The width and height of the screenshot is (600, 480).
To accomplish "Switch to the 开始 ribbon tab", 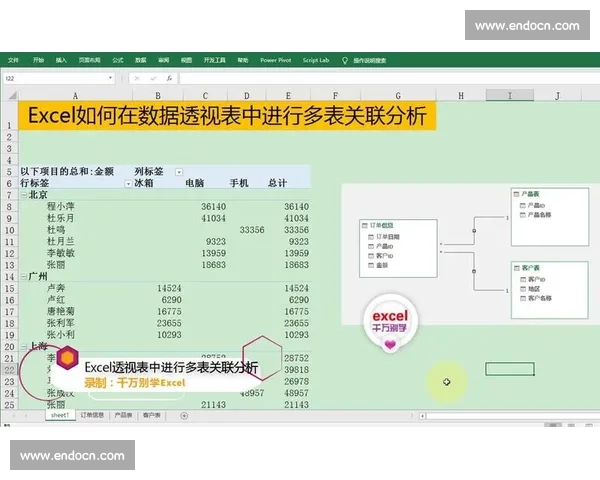I will [x=38, y=60].
